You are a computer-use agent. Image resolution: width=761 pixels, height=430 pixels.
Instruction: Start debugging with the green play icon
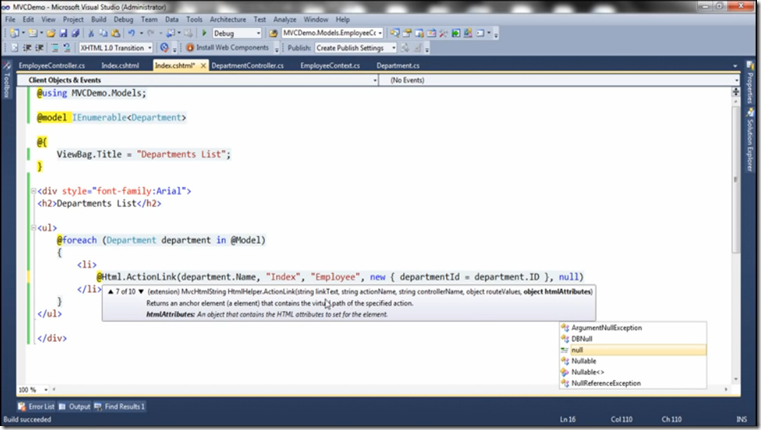pos(204,33)
